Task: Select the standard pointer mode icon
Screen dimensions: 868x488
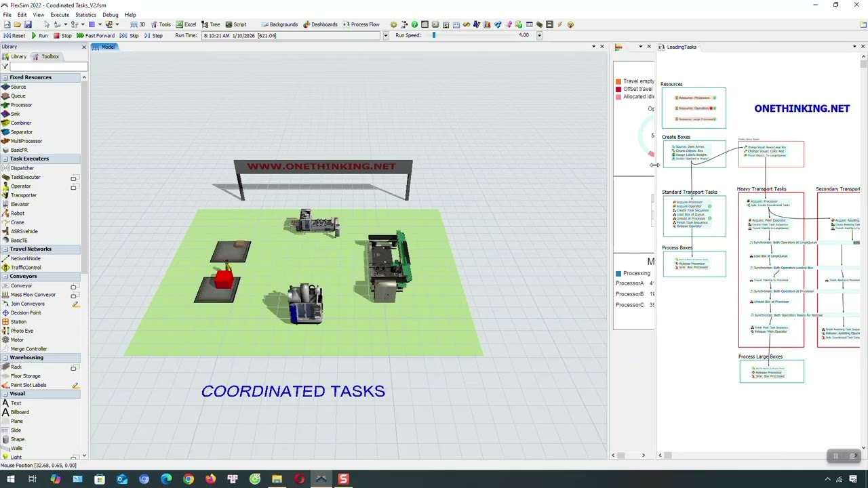Action: click(47, 24)
